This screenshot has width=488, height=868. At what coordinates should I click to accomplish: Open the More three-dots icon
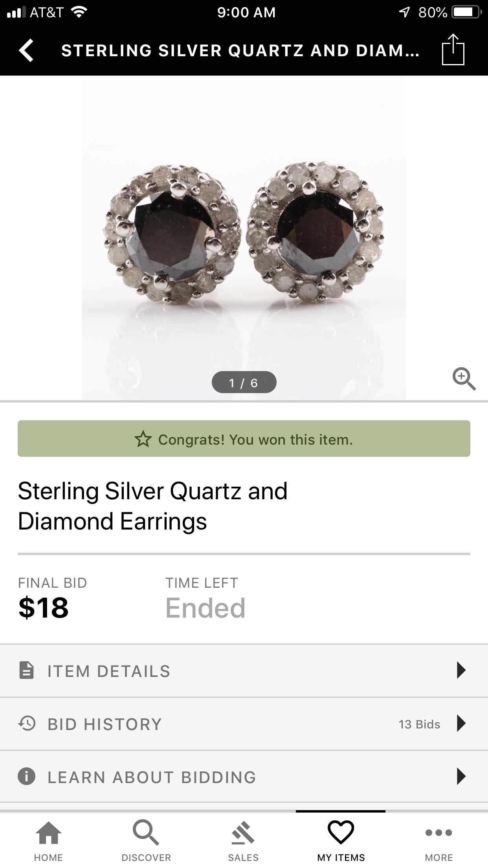(438, 833)
